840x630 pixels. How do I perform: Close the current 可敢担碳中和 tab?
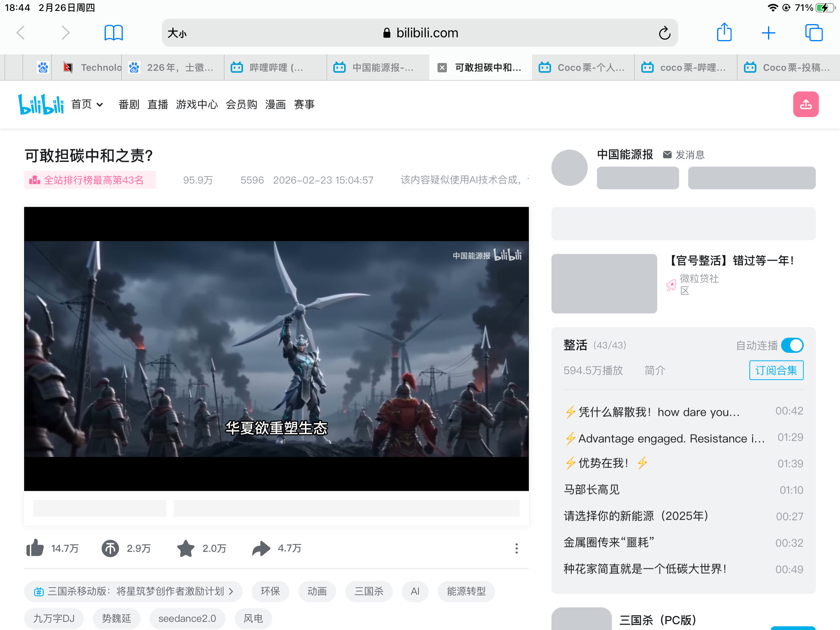pos(442,68)
